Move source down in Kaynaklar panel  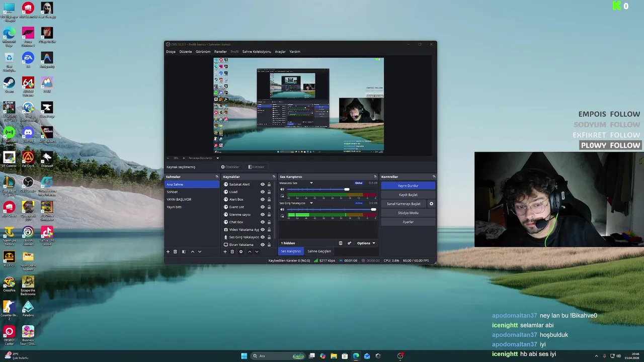(x=256, y=251)
